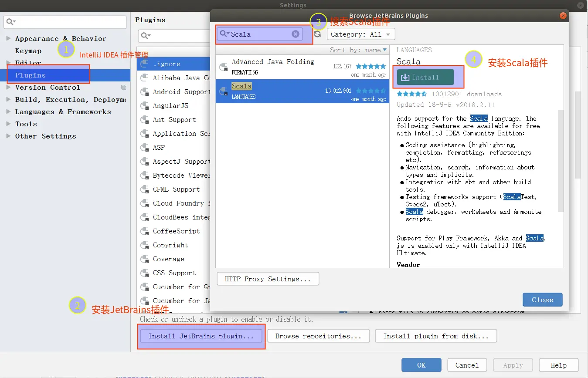Image resolution: width=588 pixels, height=378 pixels.
Task: Reload the JetBrains plugin list
Action: [x=317, y=34]
